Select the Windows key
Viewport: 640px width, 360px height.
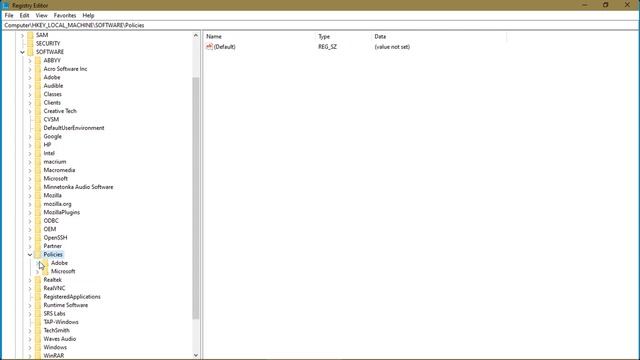pos(55,348)
